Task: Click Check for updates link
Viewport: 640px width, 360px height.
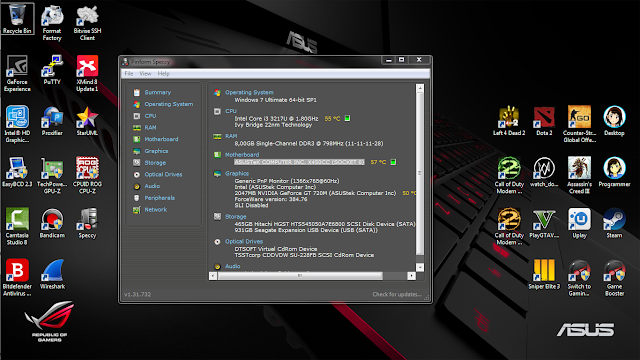Action: tap(397, 294)
